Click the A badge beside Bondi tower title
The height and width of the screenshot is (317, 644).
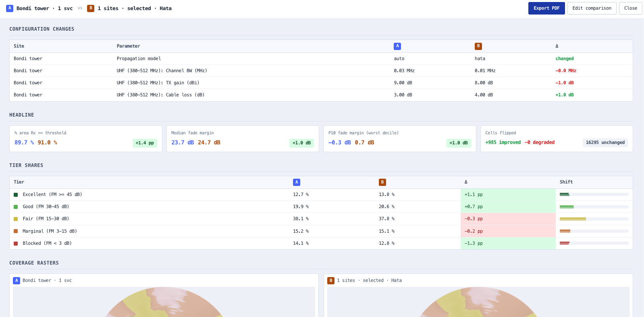[x=10, y=8]
